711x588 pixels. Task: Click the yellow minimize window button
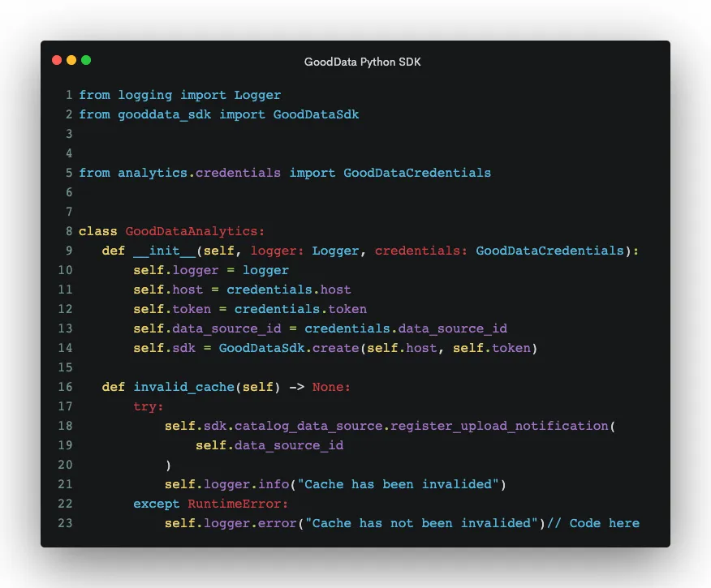tap(71, 60)
